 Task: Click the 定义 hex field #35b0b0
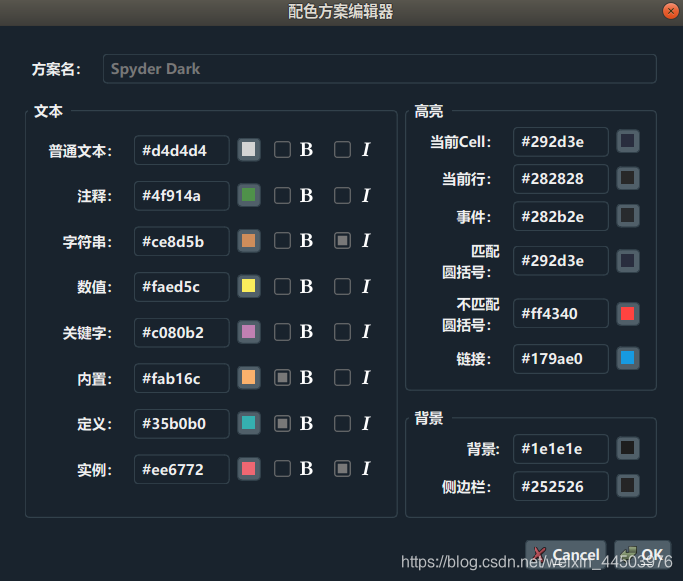(x=182, y=423)
